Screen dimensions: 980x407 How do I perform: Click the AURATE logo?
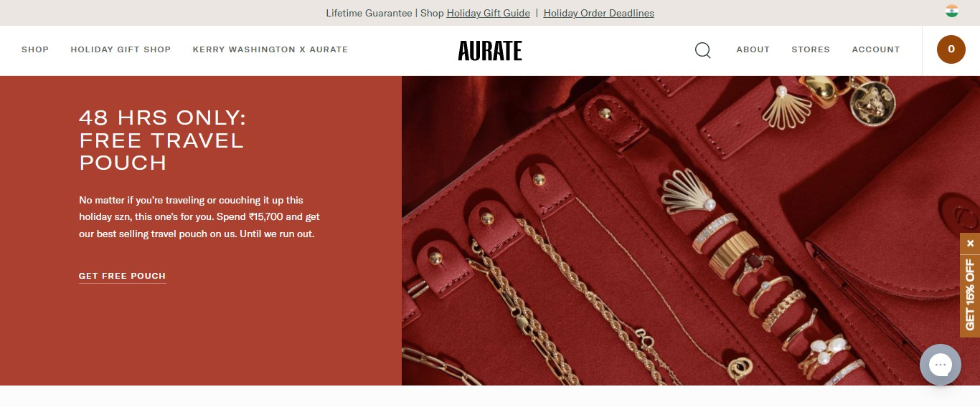pos(490,50)
